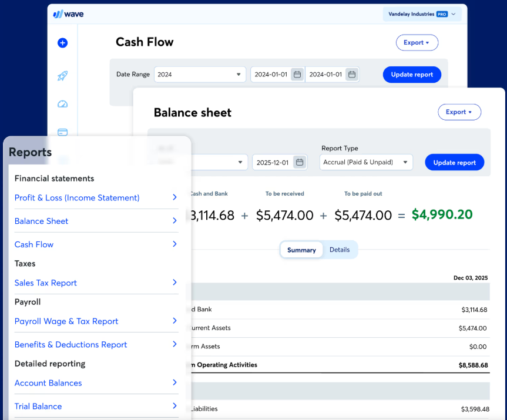Open the Balance sheet date range dropdown arrow
This screenshot has height=420, width=507.
click(x=240, y=162)
